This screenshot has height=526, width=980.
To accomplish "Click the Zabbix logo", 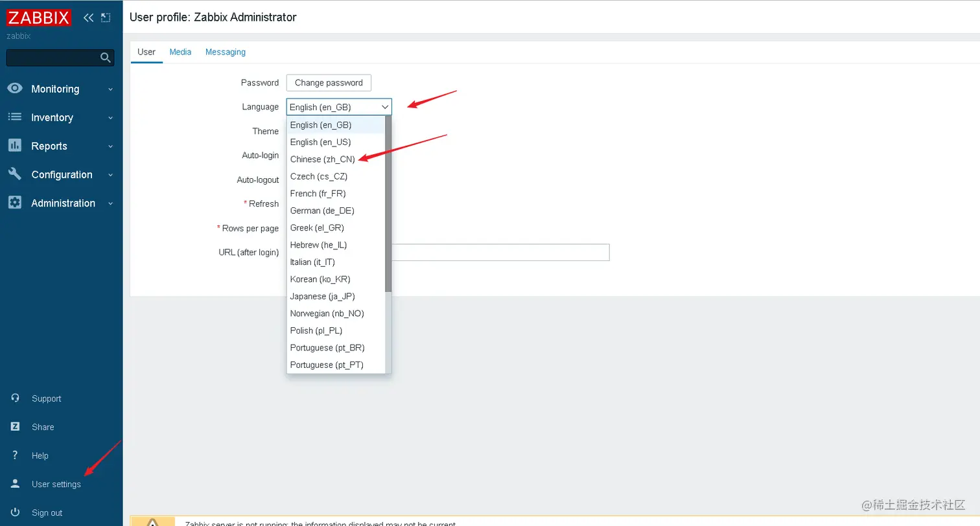I will [x=39, y=17].
